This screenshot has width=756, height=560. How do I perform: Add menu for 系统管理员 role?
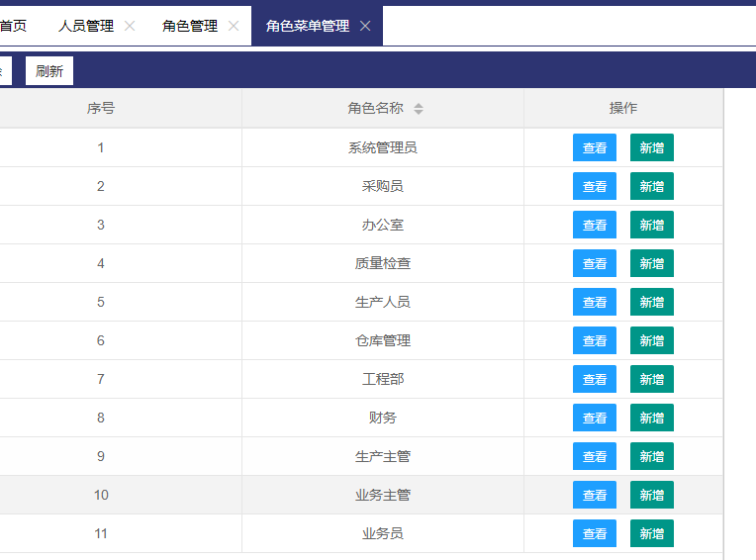tap(652, 147)
